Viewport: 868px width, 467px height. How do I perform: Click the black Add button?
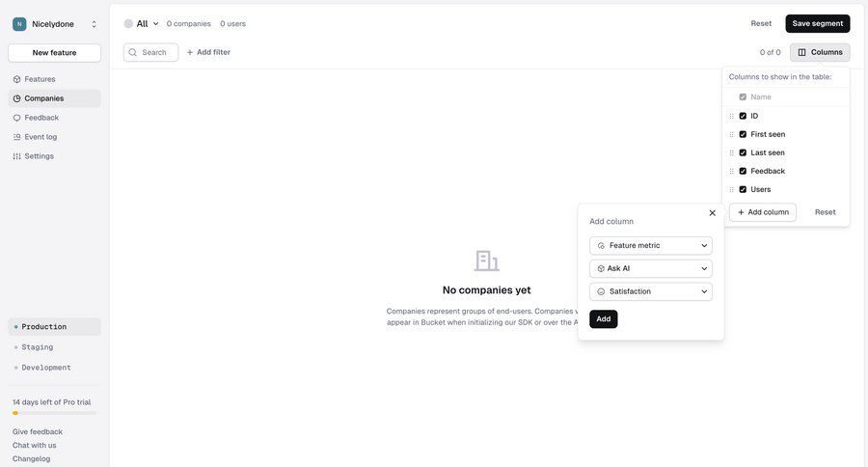[x=603, y=319]
